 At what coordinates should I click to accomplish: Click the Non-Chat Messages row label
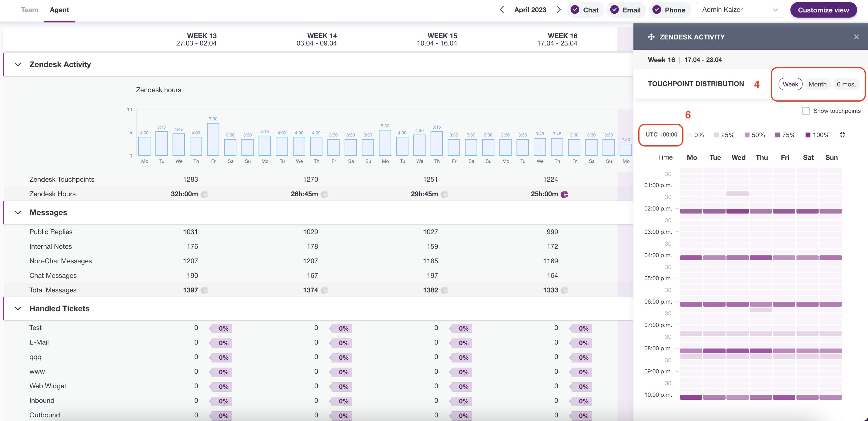[x=60, y=261]
